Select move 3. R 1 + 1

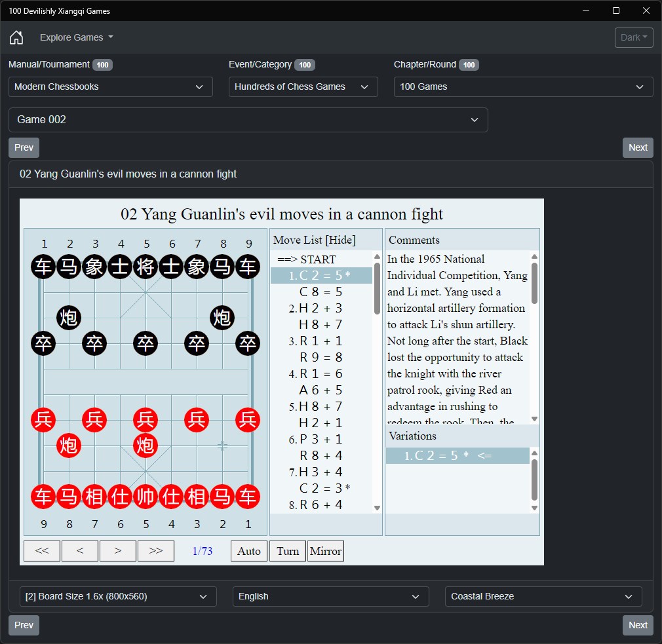click(x=322, y=341)
